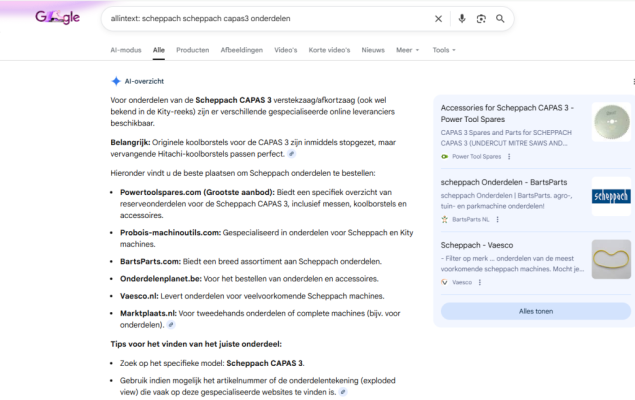Viewport: 635px width, 400px height.
Task: Click in the search query field
Action: [267, 19]
